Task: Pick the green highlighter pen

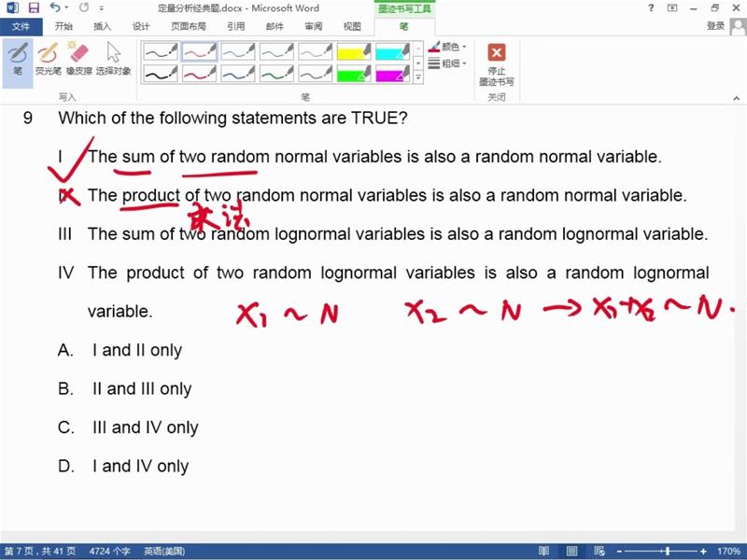Action: [354, 74]
